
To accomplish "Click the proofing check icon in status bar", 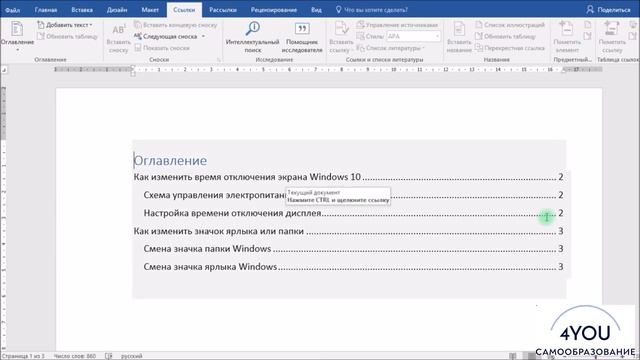I will (109, 356).
